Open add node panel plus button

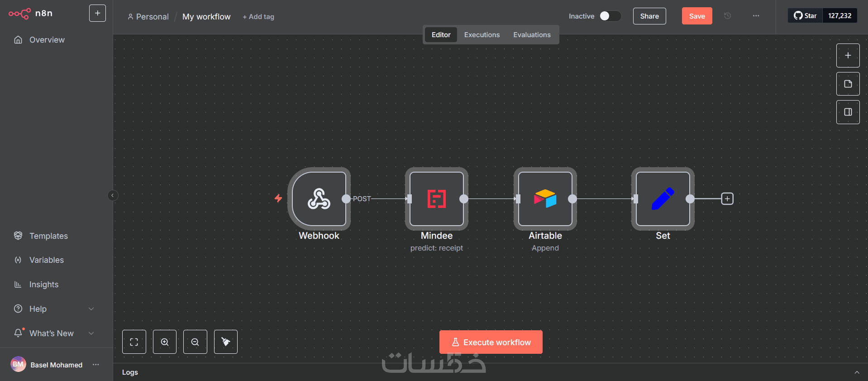coord(848,55)
